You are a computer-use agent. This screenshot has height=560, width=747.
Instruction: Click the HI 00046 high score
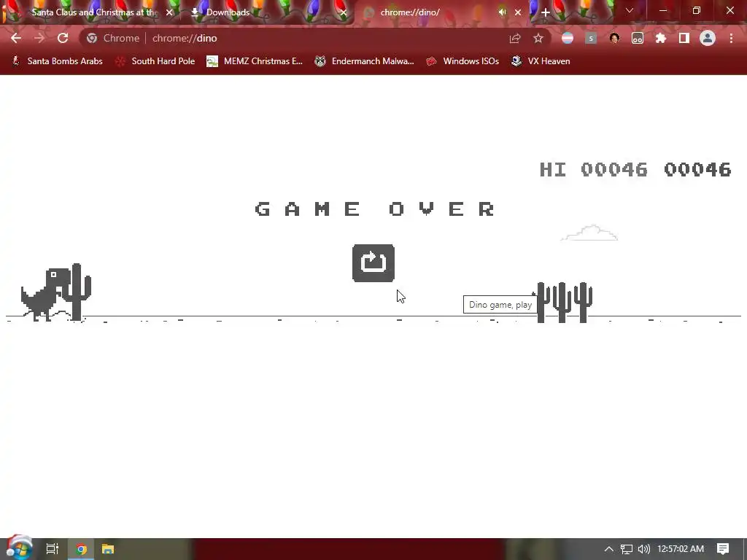(593, 169)
